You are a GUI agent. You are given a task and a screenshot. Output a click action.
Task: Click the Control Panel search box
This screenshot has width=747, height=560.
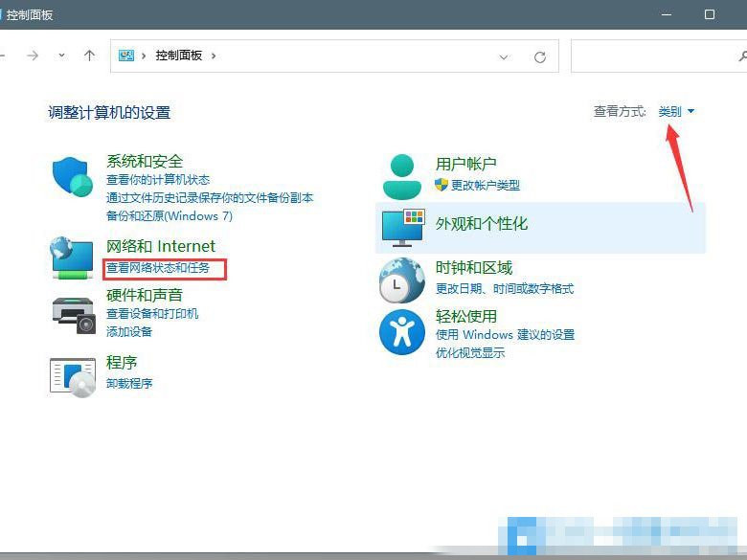tap(657, 56)
